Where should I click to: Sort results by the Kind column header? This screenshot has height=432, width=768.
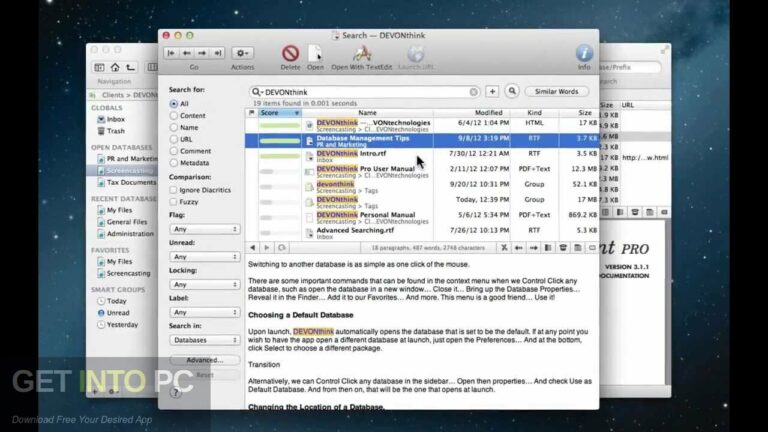tap(534, 113)
